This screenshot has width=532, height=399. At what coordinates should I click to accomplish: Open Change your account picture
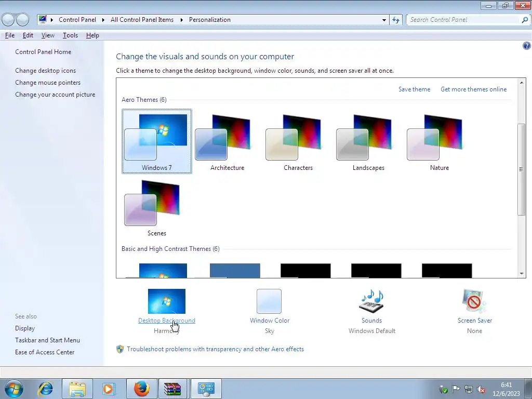tap(55, 95)
